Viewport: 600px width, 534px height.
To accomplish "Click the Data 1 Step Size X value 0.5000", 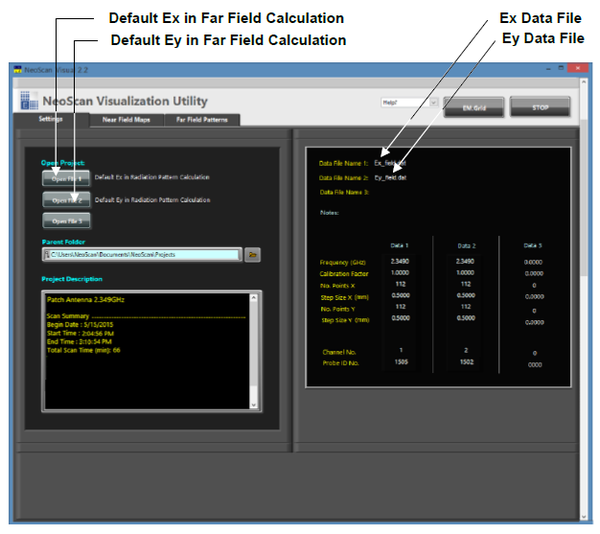I will [401, 295].
